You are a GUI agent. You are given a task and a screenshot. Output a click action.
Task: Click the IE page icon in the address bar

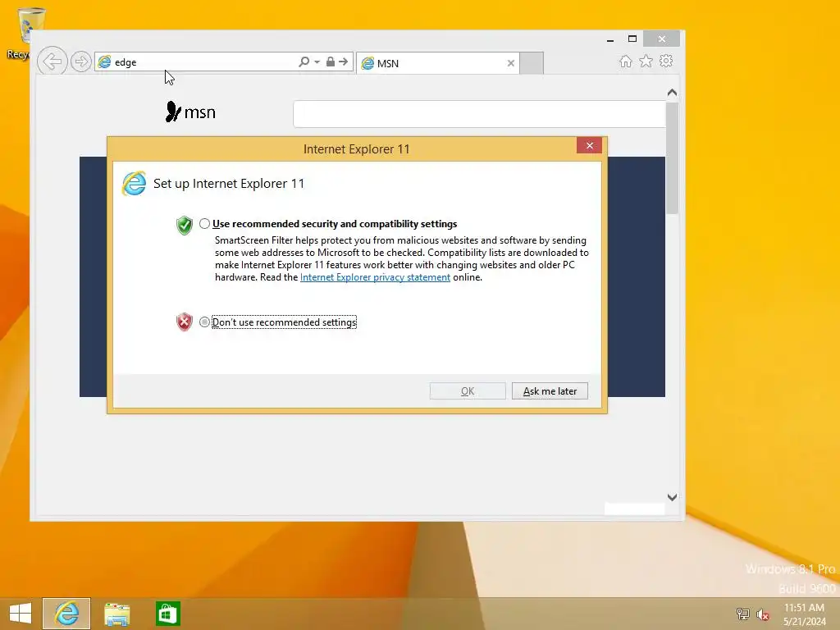[104, 62]
